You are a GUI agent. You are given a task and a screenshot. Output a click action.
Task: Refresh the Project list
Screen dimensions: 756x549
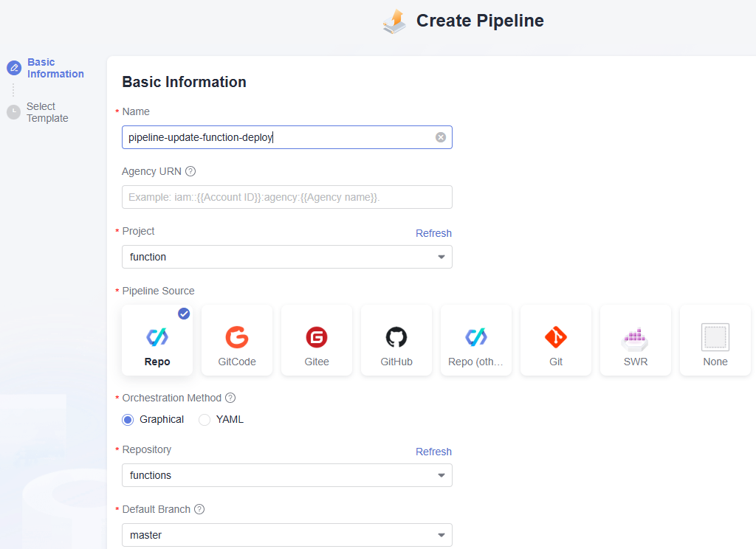click(433, 233)
